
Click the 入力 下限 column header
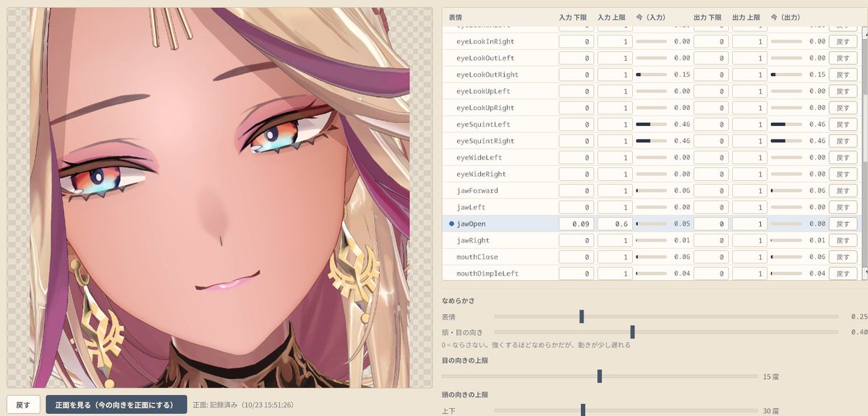tap(574, 17)
